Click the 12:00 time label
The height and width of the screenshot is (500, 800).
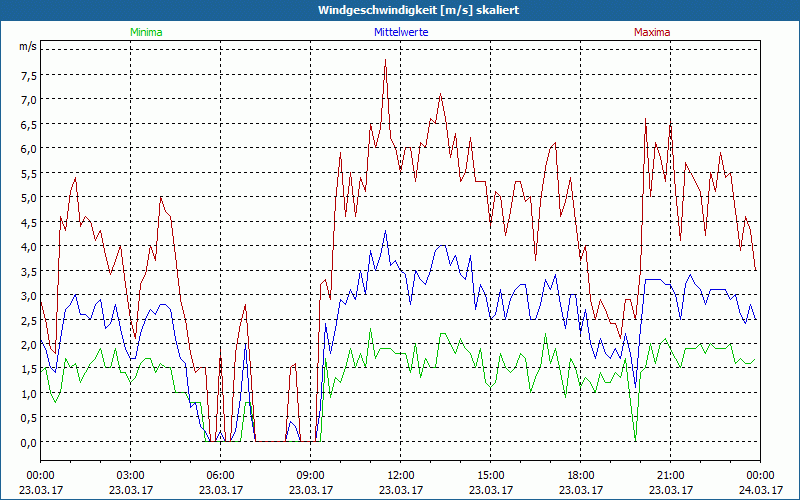pyautogui.click(x=401, y=476)
